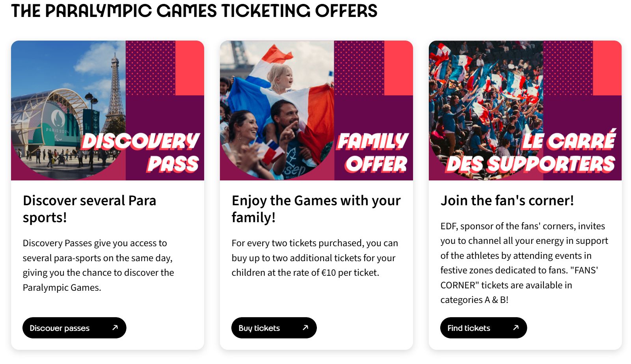Click the 'DISCOVERY PASS' stylized text overlay
Screen dimensions: 631x364
(x=141, y=153)
